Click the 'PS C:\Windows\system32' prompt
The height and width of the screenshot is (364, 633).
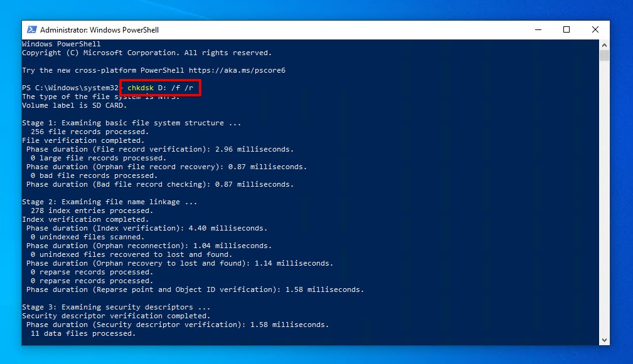70,88
